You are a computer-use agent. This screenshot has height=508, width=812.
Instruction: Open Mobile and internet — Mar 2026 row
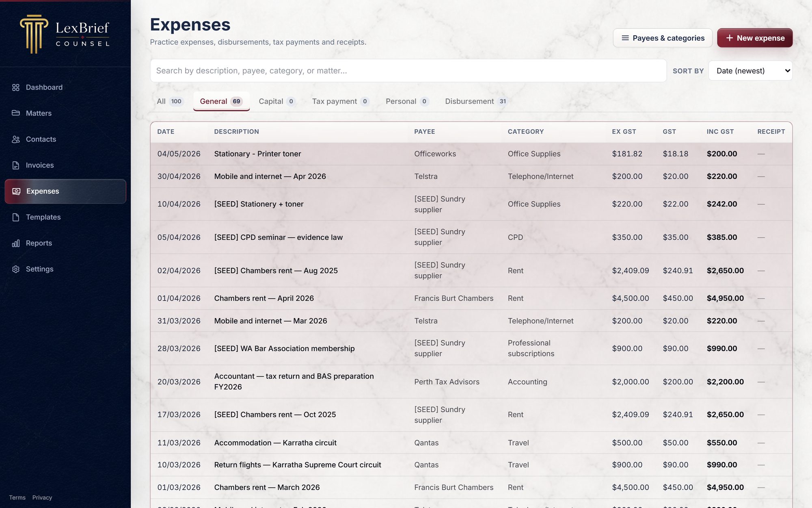point(471,321)
